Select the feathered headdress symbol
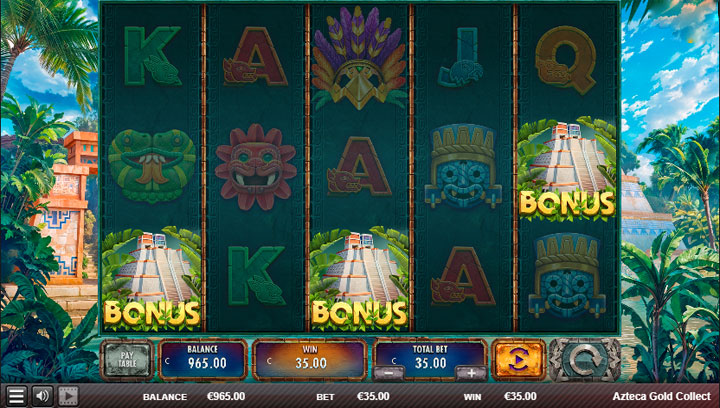Image resolution: width=720 pixels, height=408 pixels. [359, 57]
